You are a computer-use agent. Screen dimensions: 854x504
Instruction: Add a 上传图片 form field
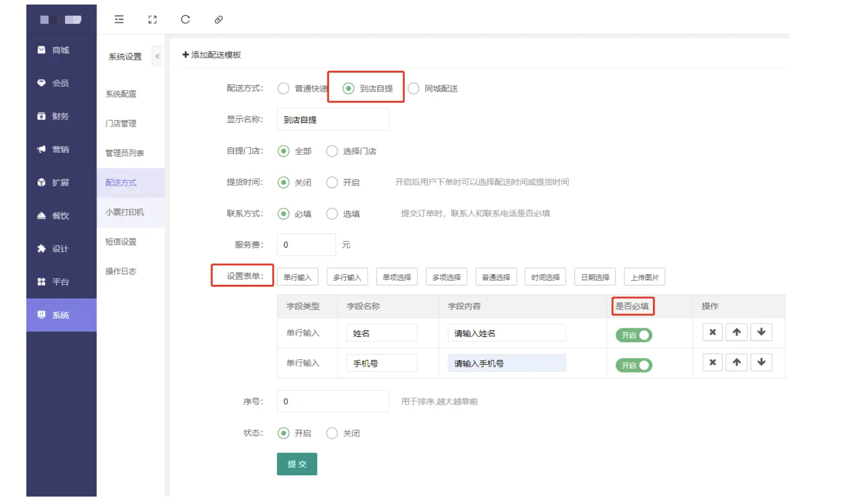(644, 277)
